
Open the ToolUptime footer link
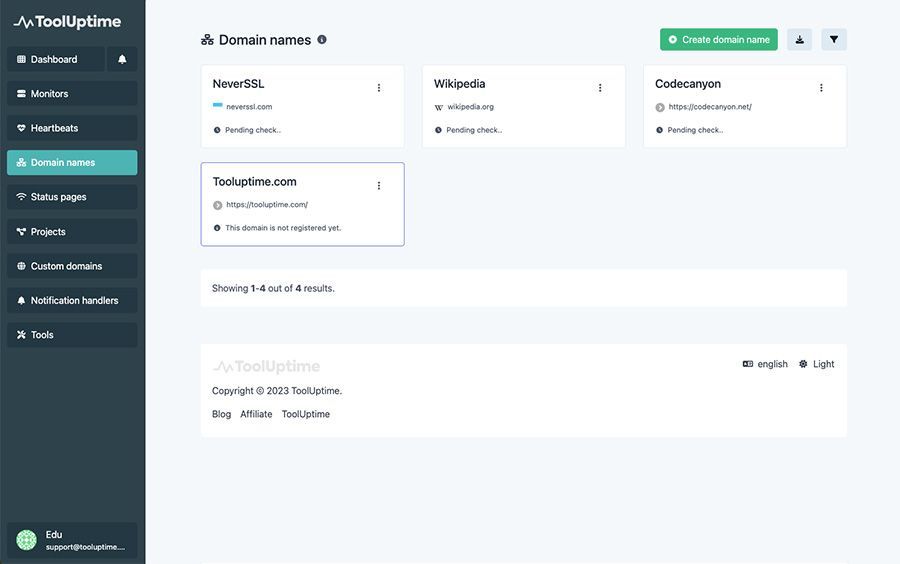[305, 414]
